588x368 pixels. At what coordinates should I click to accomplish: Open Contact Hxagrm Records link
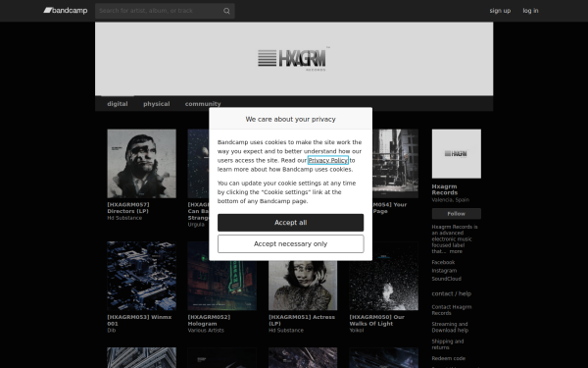click(452, 310)
